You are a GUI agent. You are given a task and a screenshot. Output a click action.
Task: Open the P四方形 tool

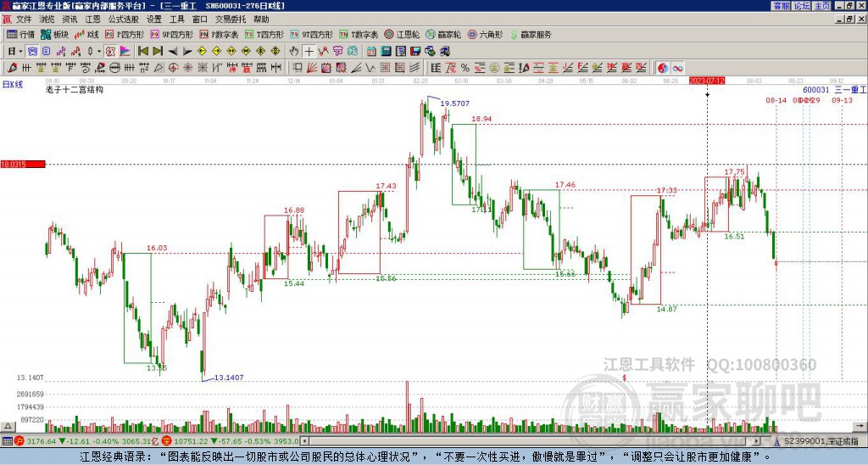(x=125, y=34)
